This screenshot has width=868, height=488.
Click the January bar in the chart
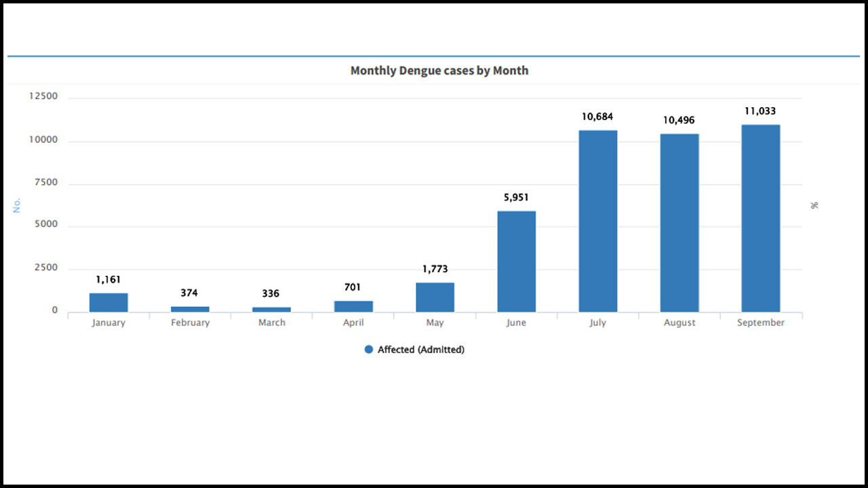coord(108,302)
